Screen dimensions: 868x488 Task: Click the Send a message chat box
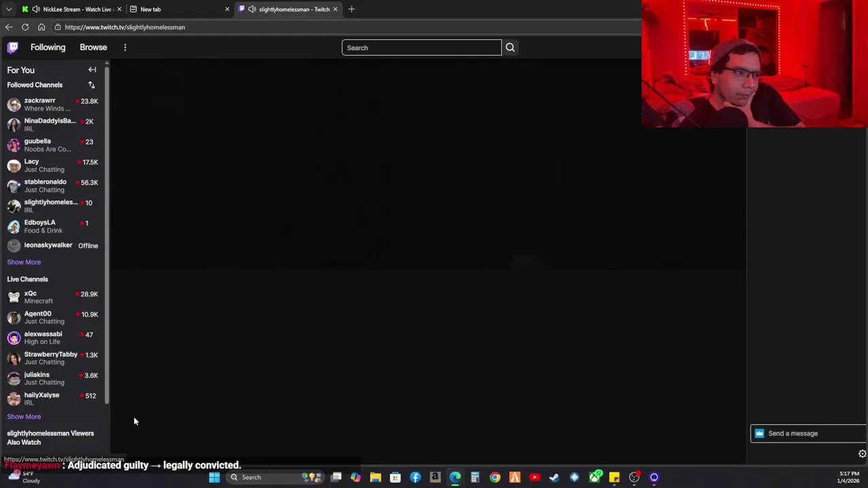pos(808,433)
